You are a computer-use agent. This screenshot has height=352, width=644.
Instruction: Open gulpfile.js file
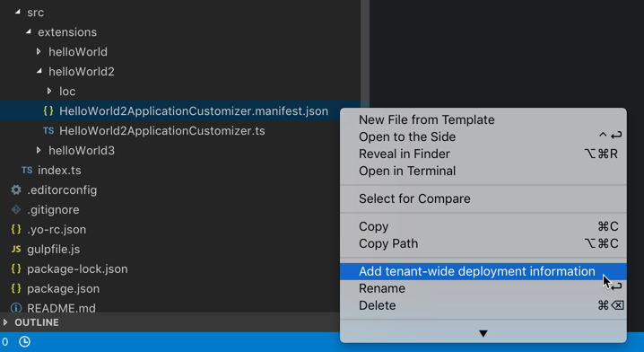tap(54, 250)
